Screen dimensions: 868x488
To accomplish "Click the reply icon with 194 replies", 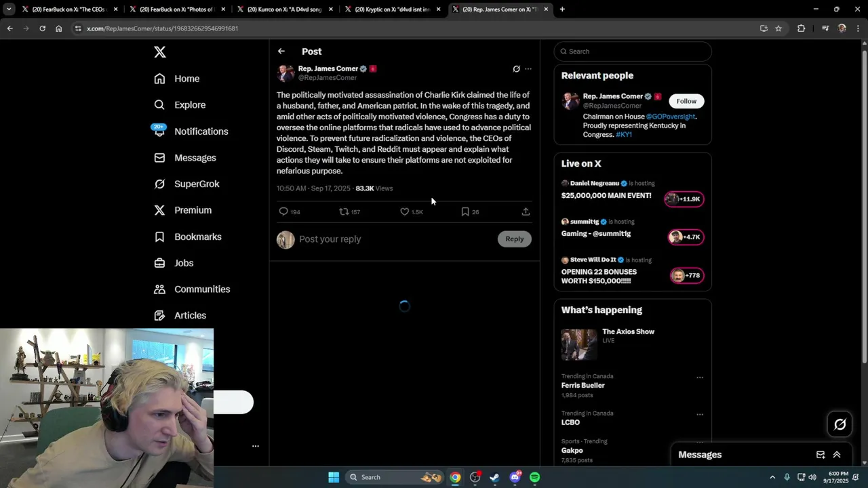I will (x=290, y=212).
